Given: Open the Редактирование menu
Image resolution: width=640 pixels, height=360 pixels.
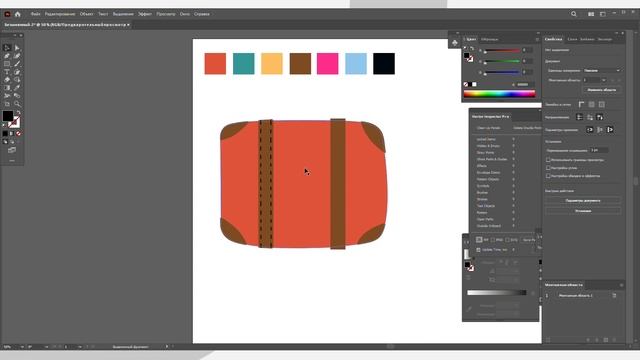Looking at the screenshot, I should pos(60,14).
